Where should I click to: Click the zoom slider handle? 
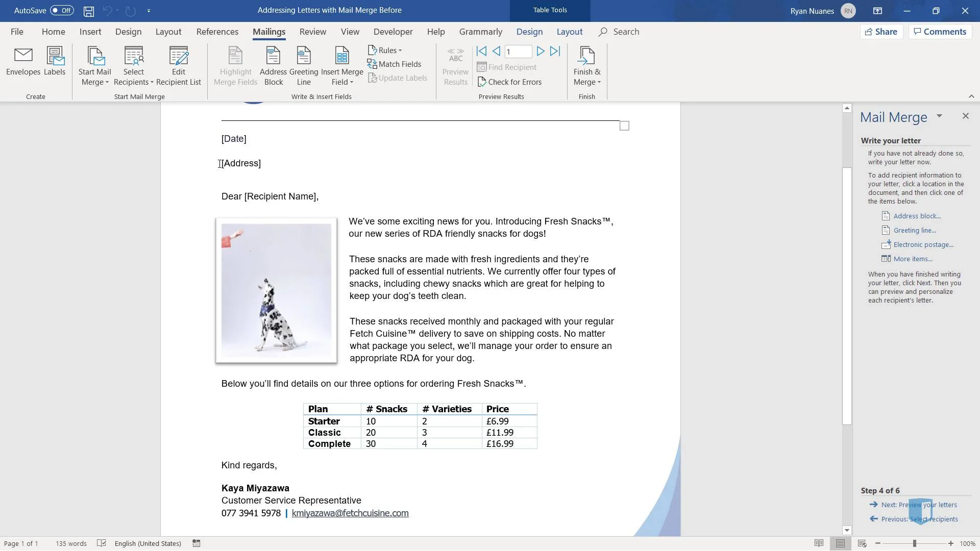click(x=914, y=543)
